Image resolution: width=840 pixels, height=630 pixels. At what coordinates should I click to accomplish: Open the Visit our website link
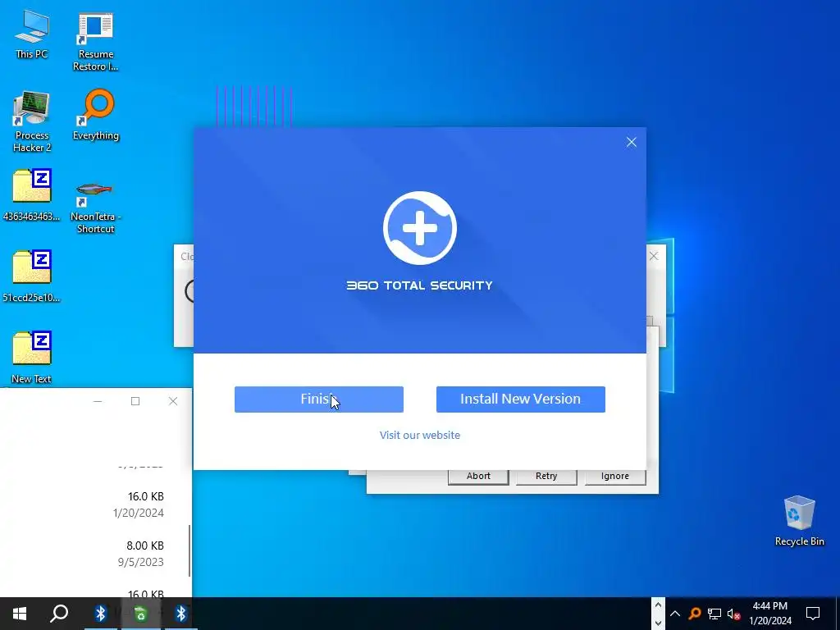[x=419, y=435]
